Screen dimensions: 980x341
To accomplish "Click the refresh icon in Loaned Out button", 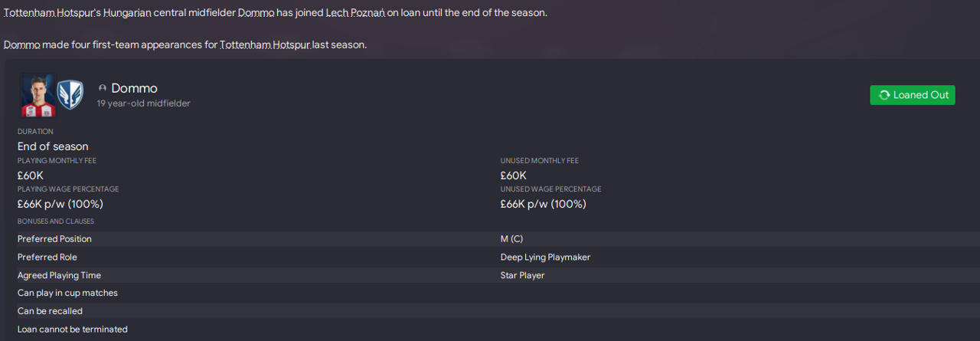I will coord(884,95).
